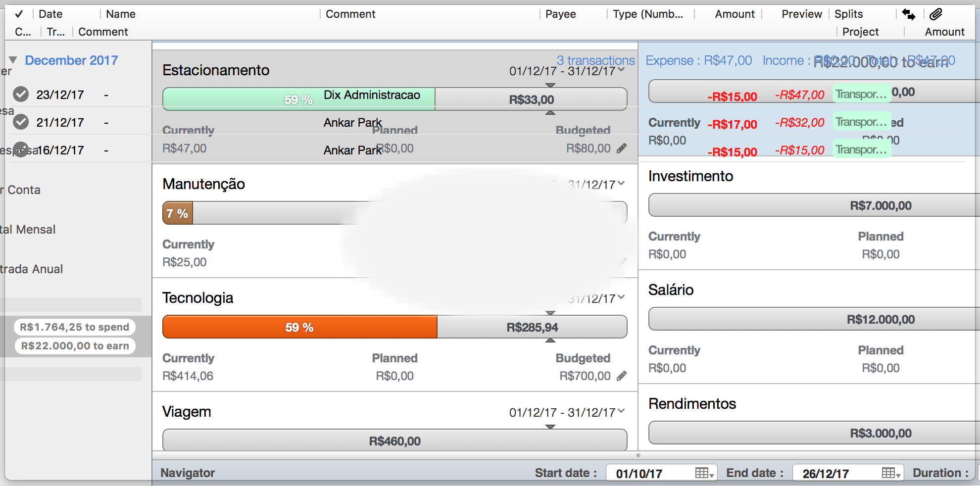The image size is (980, 486).
Task: Open the Start date calendar picker icon
Action: click(x=704, y=473)
